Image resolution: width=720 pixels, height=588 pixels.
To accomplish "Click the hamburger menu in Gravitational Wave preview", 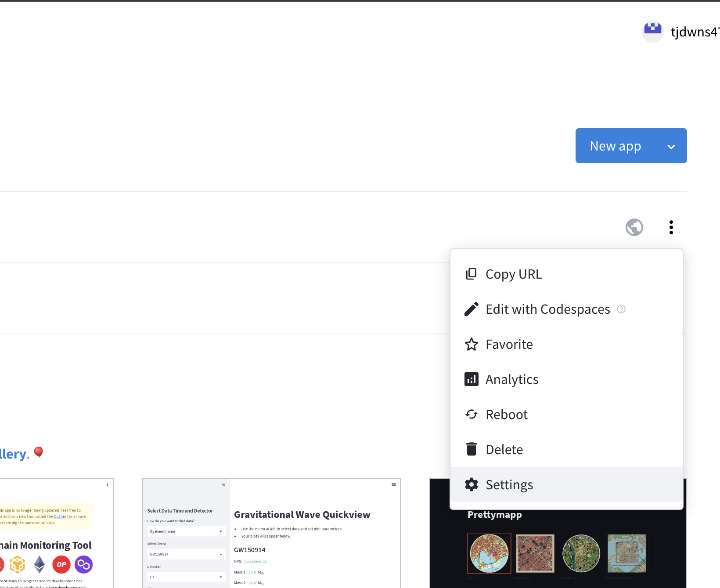I will click(x=394, y=484).
